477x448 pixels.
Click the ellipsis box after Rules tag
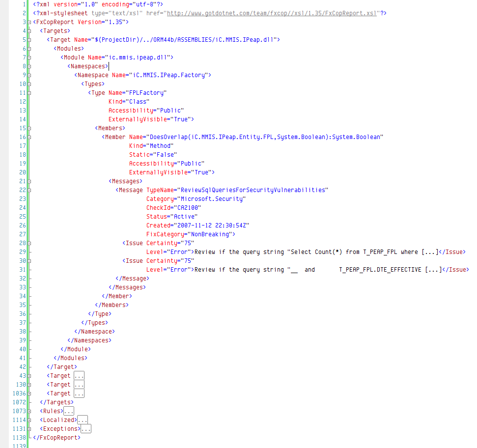[x=69, y=411]
